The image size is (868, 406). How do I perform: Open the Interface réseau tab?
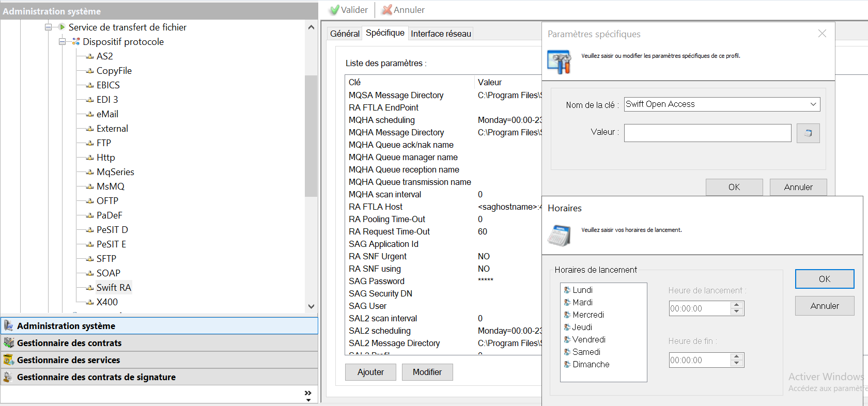click(441, 34)
